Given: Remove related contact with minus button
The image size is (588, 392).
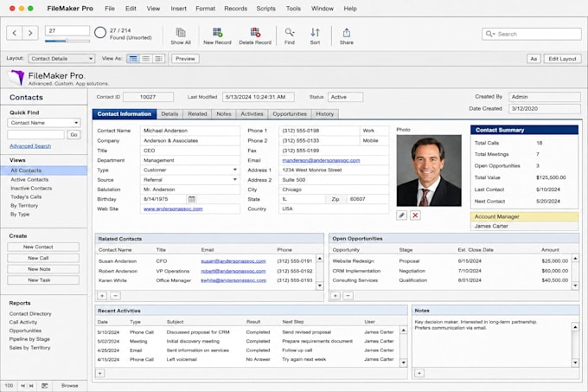Looking at the screenshot, I should (116, 296).
